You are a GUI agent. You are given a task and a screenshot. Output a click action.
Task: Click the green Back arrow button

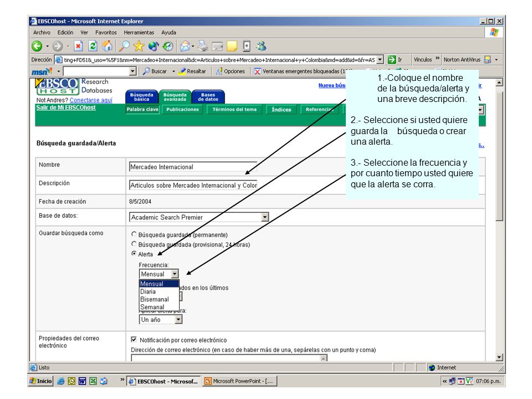click(37, 46)
